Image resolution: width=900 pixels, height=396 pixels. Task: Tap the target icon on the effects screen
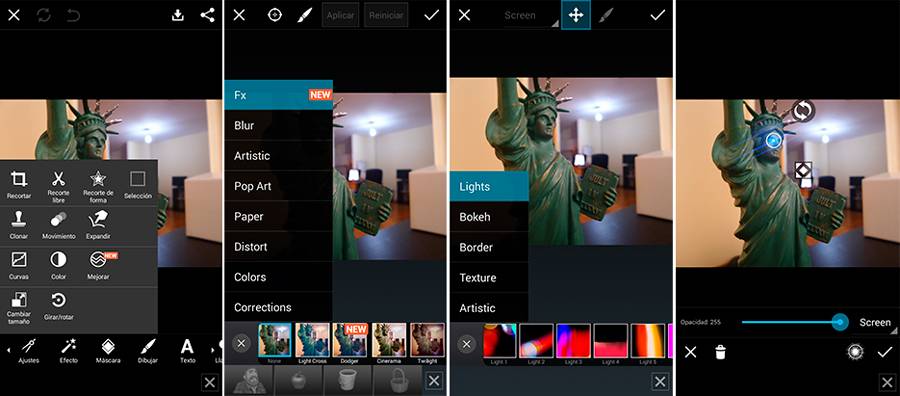click(x=275, y=15)
